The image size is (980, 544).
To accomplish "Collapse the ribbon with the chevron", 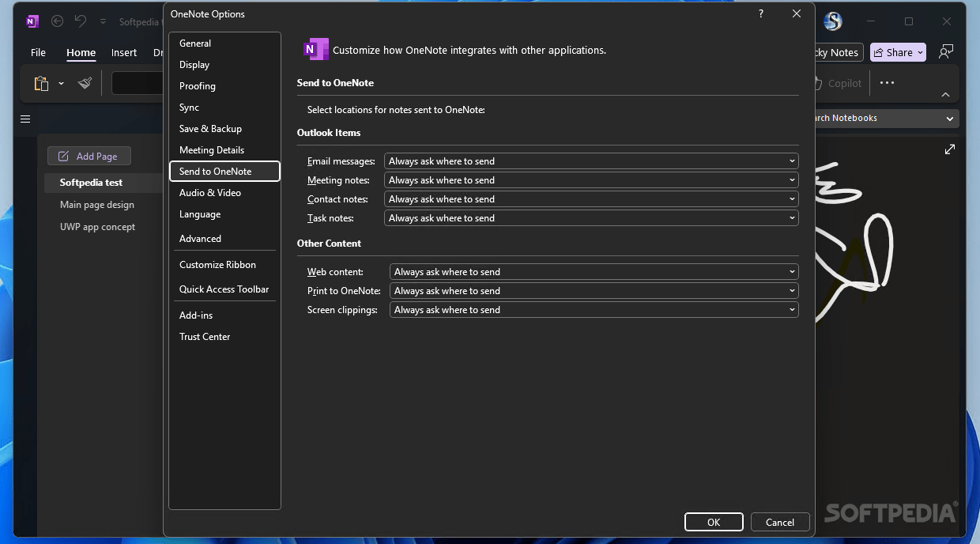I will point(945,94).
